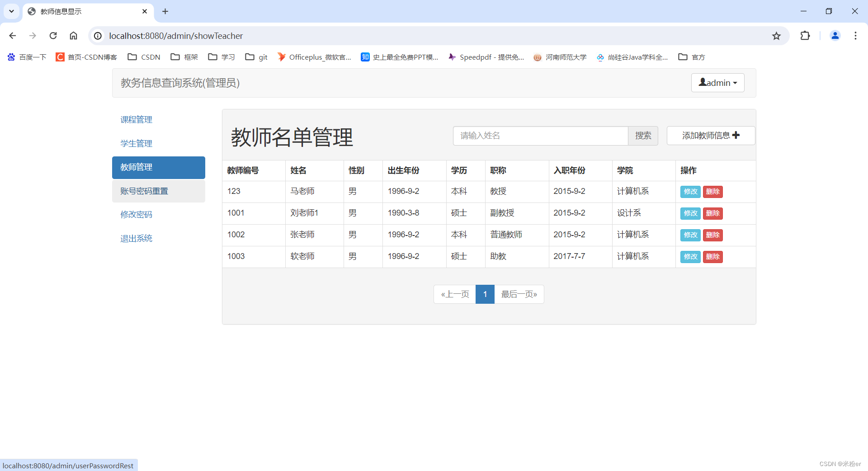This screenshot has width=868, height=471.
Task: Open a new browser tab
Action: (x=165, y=11)
